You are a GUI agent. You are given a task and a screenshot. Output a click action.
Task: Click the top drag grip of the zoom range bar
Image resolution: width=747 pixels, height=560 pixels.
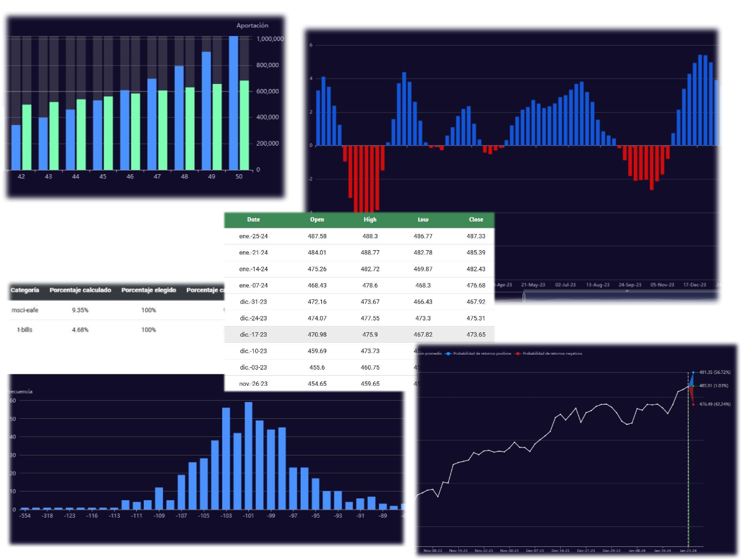(627, 291)
